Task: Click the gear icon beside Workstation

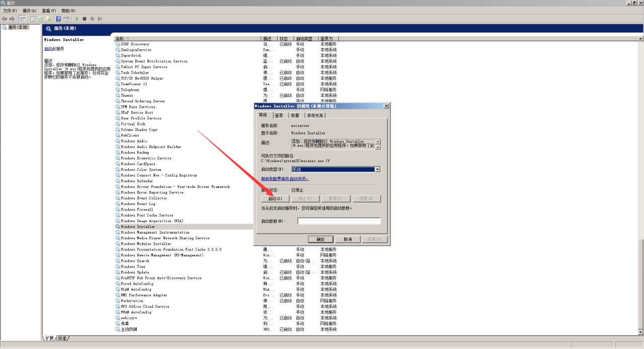Action: tap(118, 301)
